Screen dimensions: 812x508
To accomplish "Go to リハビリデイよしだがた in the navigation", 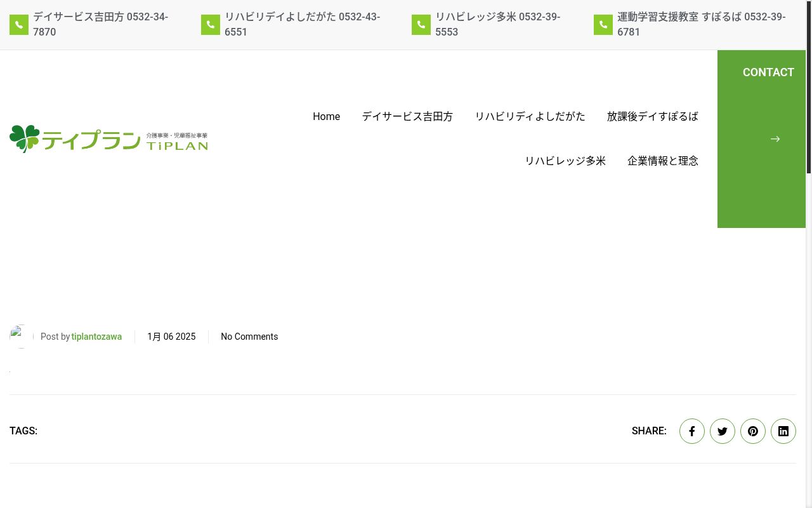I will coord(530,117).
